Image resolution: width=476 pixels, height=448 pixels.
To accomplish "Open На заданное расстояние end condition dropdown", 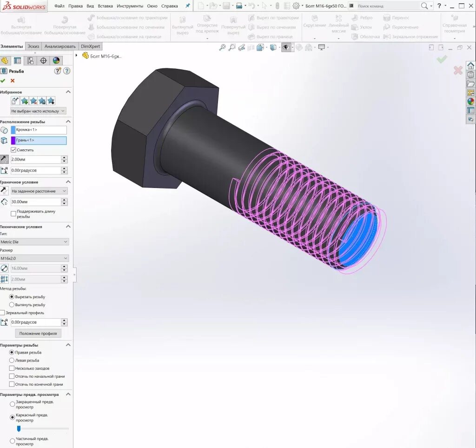I will pyautogui.click(x=39, y=191).
